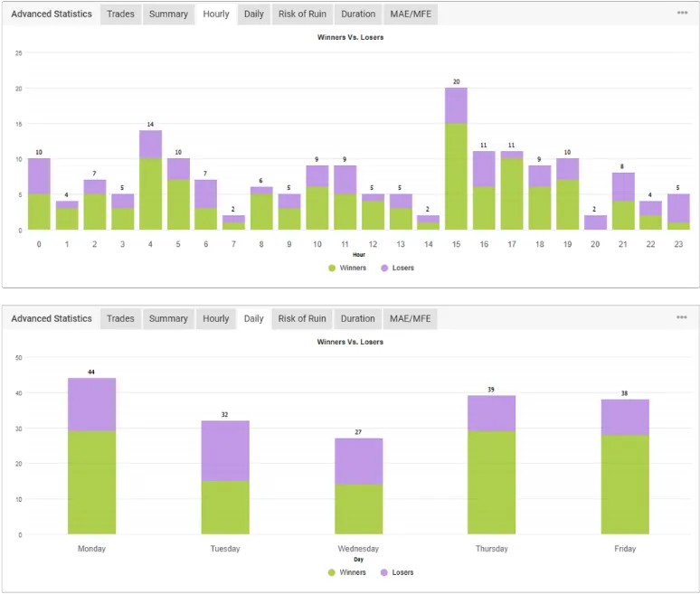700x594 pixels.
Task: Toggle Losers legend in the hourly chart
Action: pyautogui.click(x=396, y=268)
